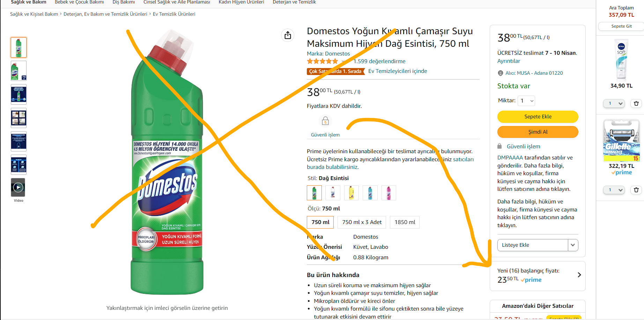Click the location pin icon next to Alıcı: MUSA
Viewport: 644px width, 320px height.
pyautogui.click(x=500, y=73)
